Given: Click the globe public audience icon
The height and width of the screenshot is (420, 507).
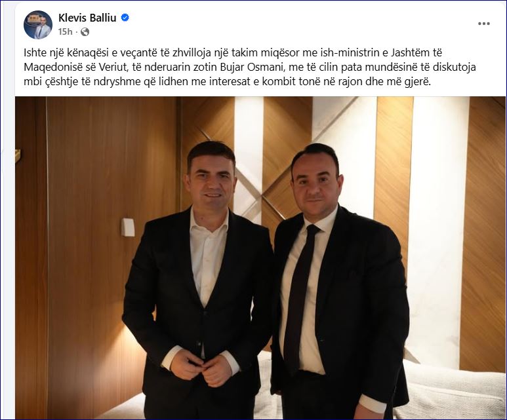Looking at the screenshot, I should (85, 31).
